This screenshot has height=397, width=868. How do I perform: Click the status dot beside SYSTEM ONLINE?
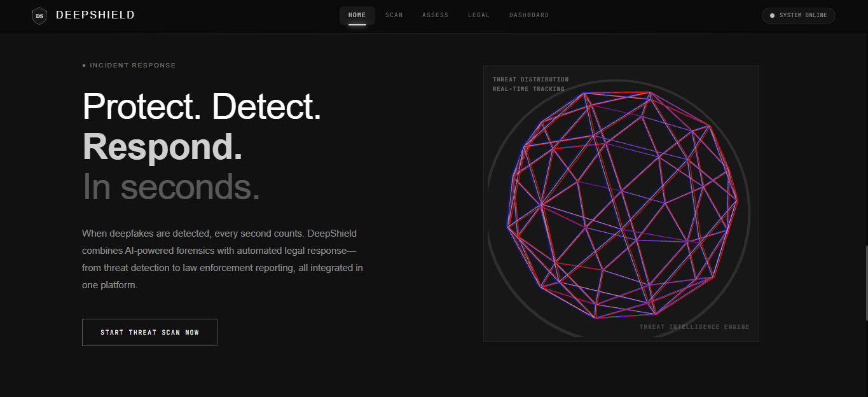pos(772,15)
